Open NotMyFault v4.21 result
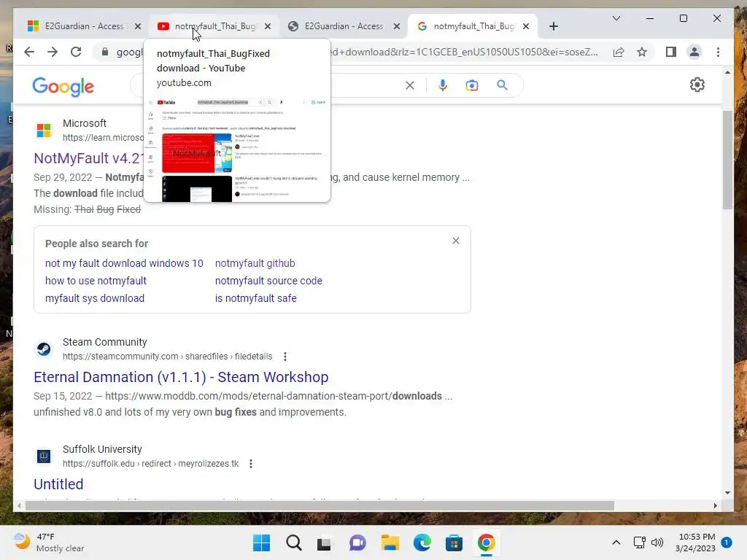Screen dimensions: 747x560 88,158
